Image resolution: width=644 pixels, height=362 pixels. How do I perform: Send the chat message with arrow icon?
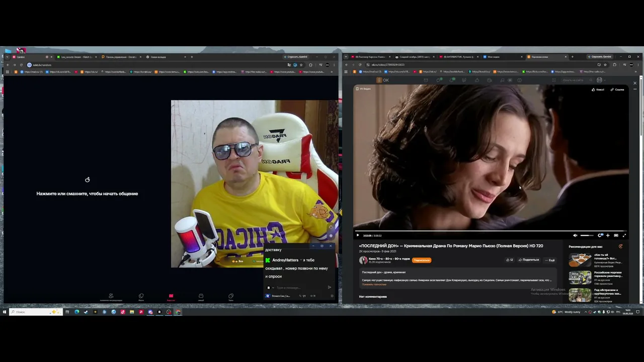[330, 288]
